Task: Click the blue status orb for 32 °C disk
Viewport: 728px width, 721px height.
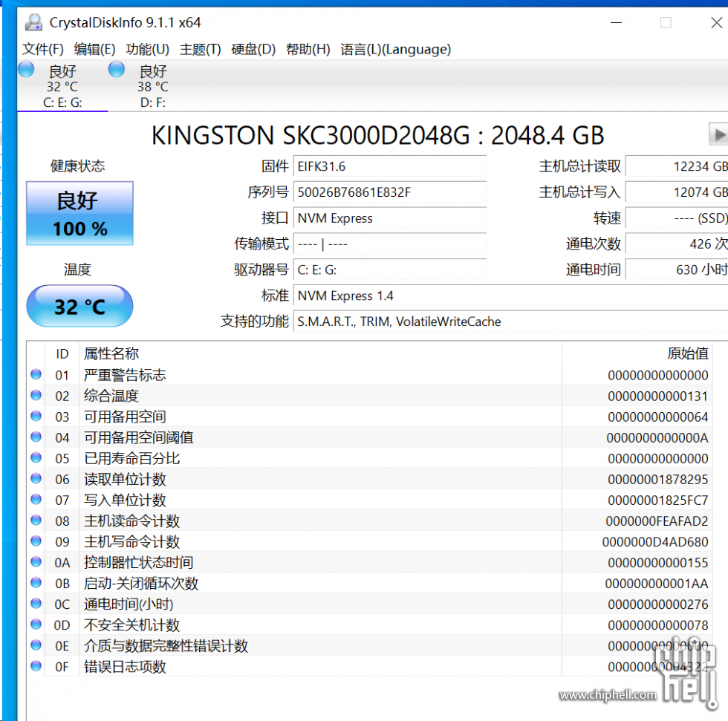Action: [x=26, y=69]
